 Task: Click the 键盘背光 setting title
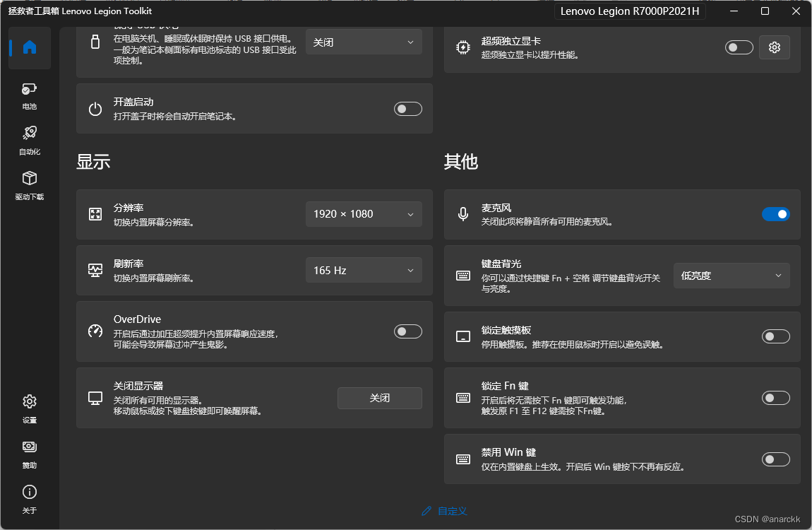501,264
